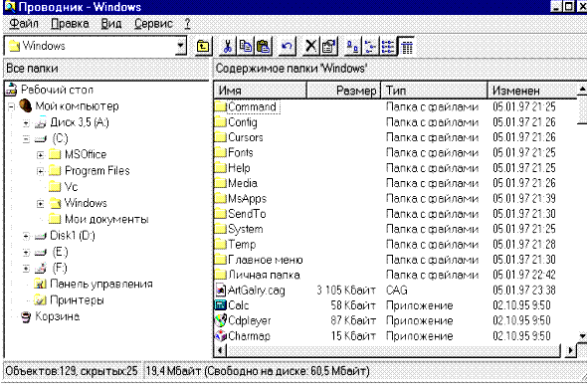Viewport: 587px width, 392px height.
Task: Expand the MSOffice folder node
Action: point(41,155)
